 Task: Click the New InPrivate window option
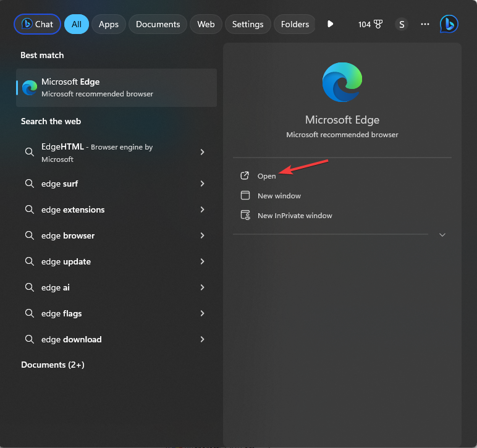coord(294,216)
